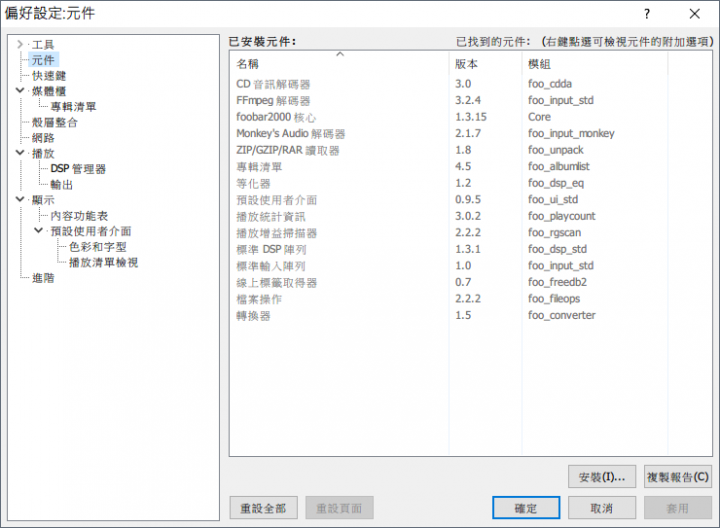Select 顯示 in the tree
The height and width of the screenshot is (528, 720).
[x=43, y=200]
